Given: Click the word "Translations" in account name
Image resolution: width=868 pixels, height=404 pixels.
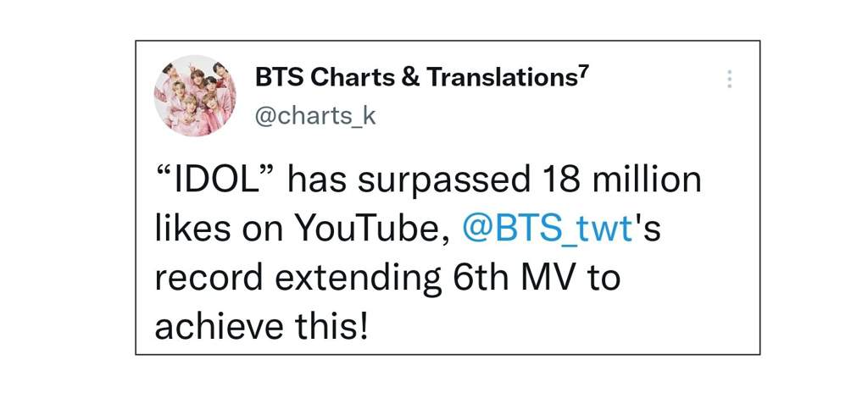Looking at the screenshot, I should point(500,78).
